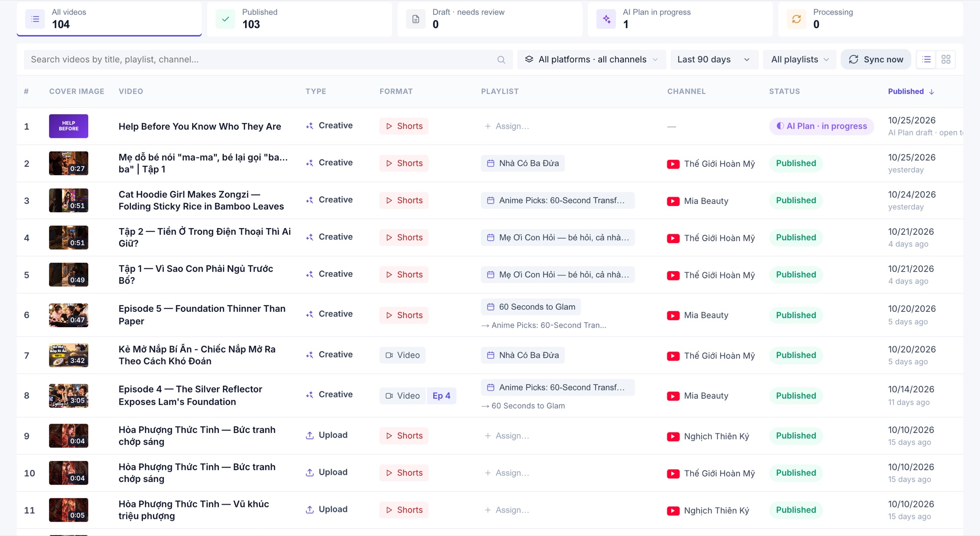Click the Shorts format tag in row 11

pos(404,510)
